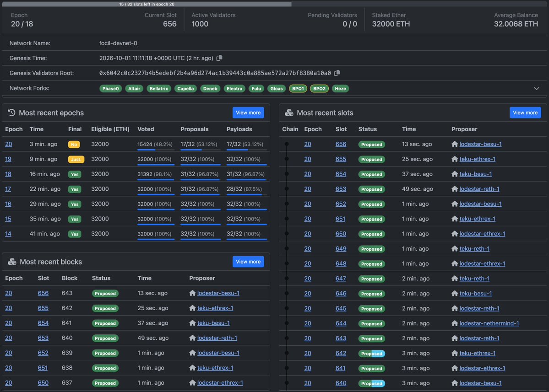
Task: Click the house icon beside lodestar-besu-1 in slot 656 row of recent slots
Action: point(455,144)
